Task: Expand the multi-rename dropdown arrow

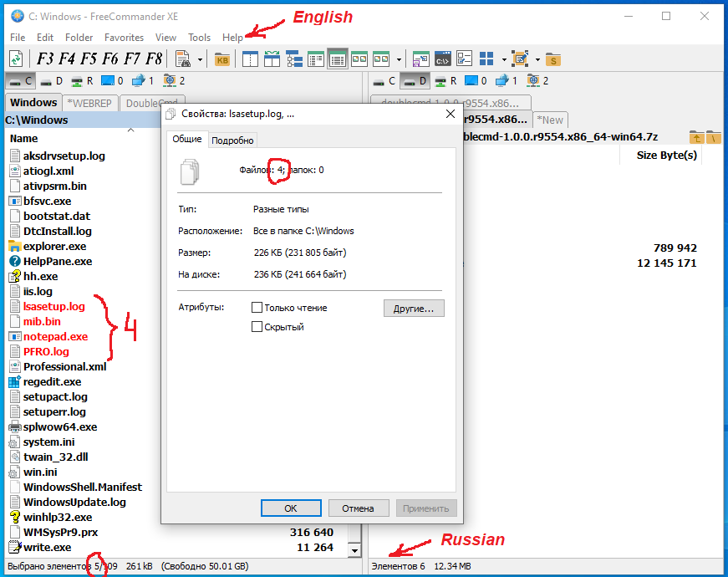Action: tap(537, 59)
